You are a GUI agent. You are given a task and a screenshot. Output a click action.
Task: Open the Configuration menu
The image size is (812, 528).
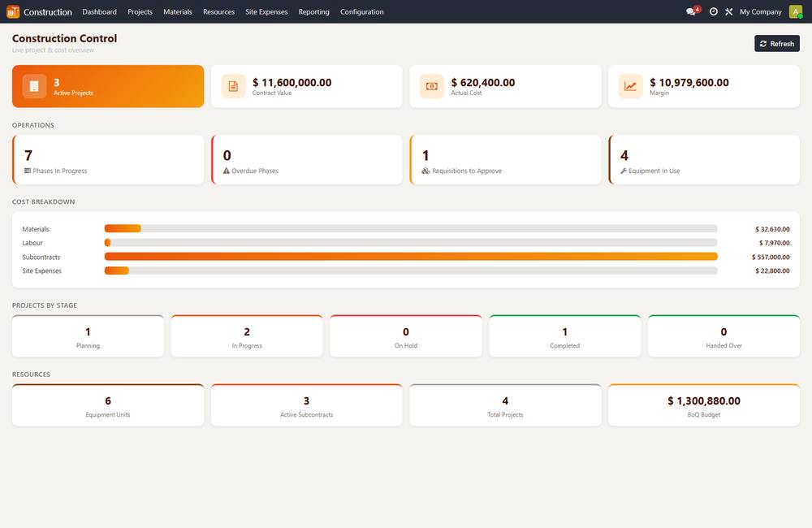coord(362,11)
